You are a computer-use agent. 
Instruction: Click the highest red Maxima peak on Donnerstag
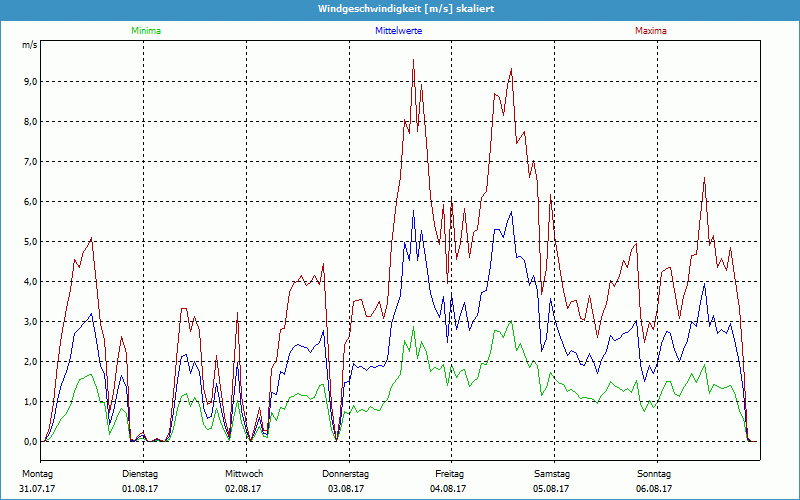coord(413,60)
